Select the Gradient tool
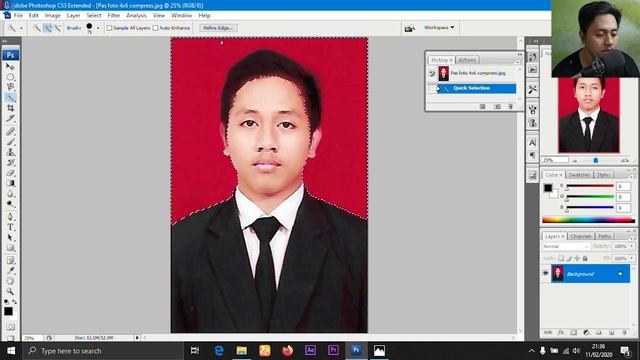 point(10,183)
